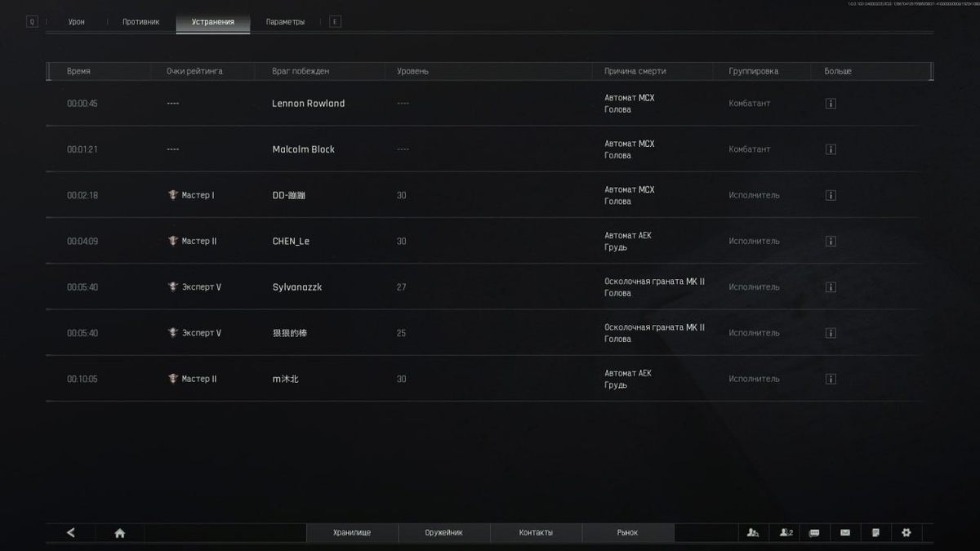The image size is (980, 551).
Task: Click rank badge icon in Sylvanazzk row
Action: tap(172, 287)
